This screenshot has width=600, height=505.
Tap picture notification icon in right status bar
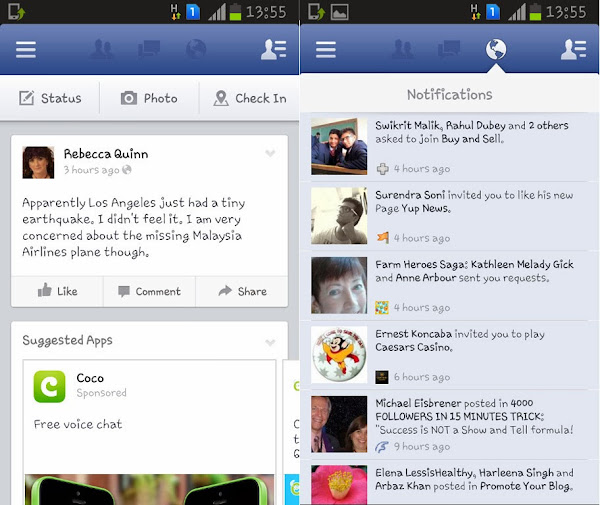[x=339, y=12]
